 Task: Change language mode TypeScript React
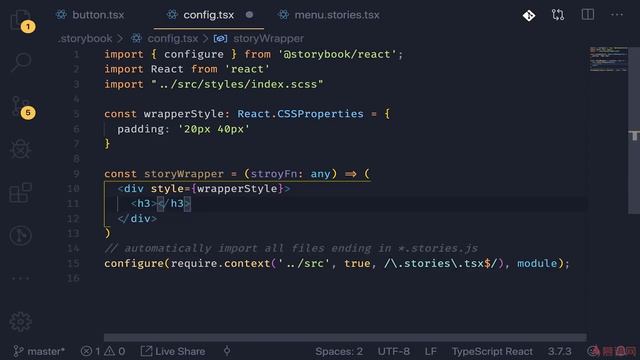(492, 351)
